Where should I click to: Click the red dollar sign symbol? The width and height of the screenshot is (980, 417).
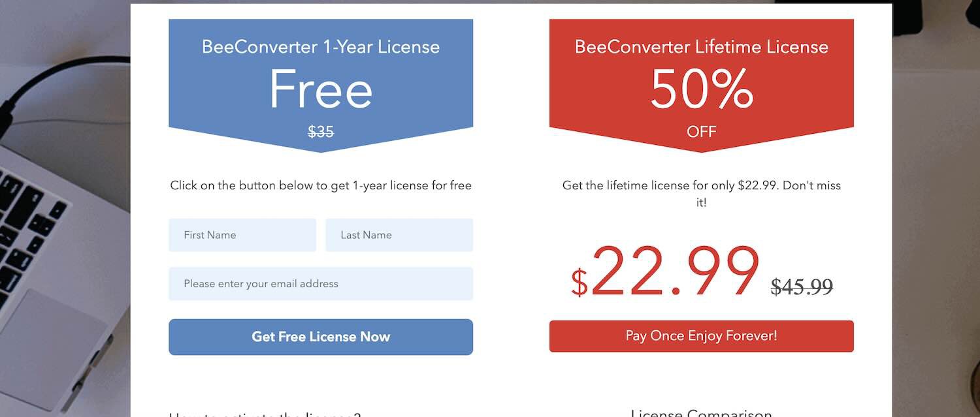click(x=579, y=283)
